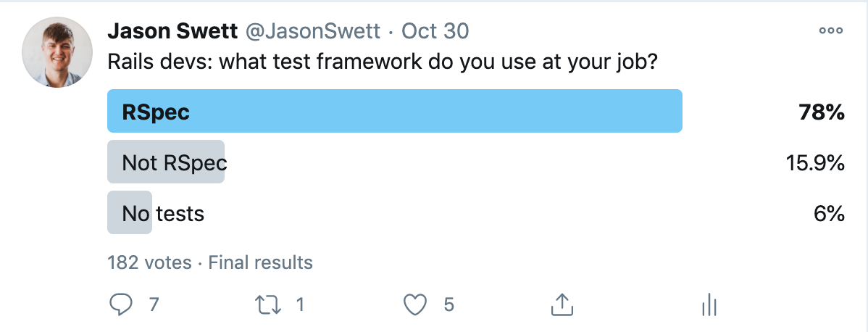Click the 6% result for No tests
868x332 pixels.
[830, 213]
